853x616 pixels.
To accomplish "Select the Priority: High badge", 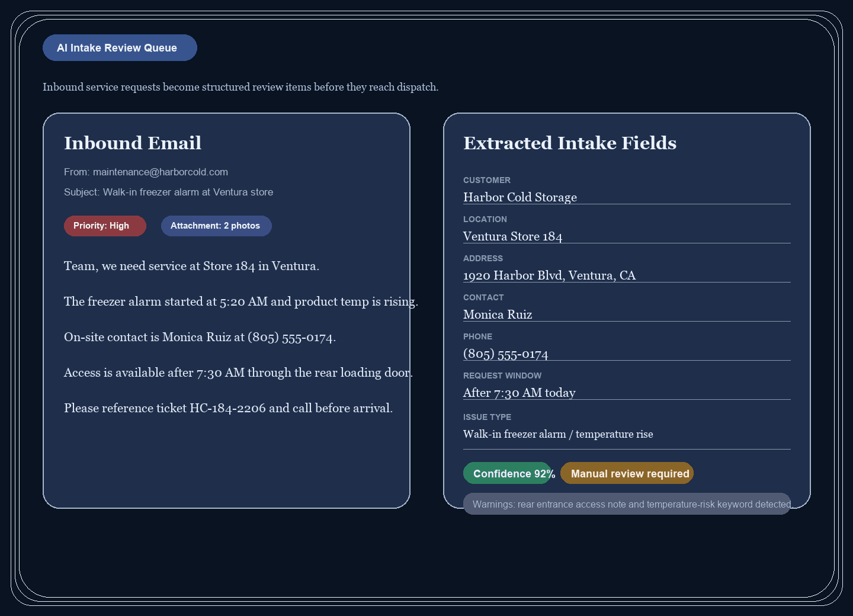I will pyautogui.click(x=105, y=226).
